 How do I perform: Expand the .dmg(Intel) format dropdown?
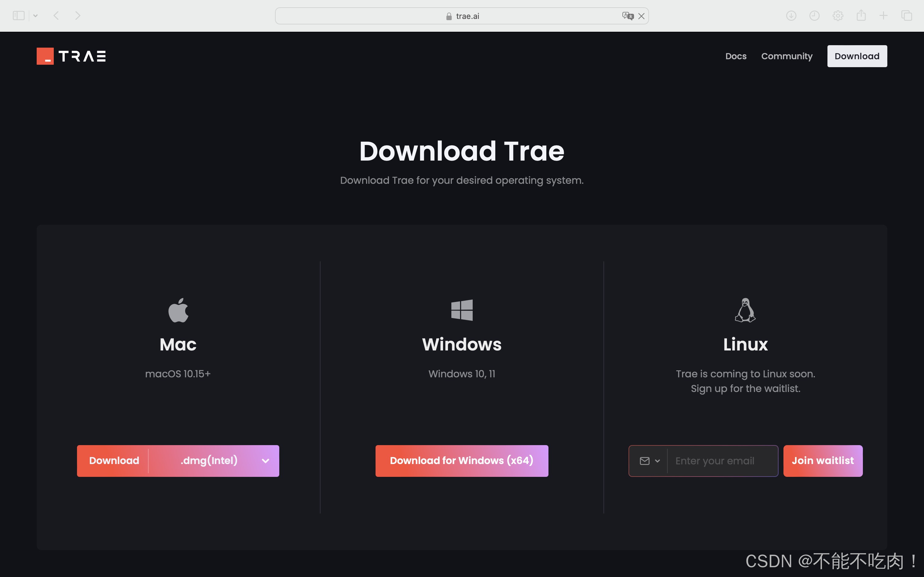tap(265, 461)
